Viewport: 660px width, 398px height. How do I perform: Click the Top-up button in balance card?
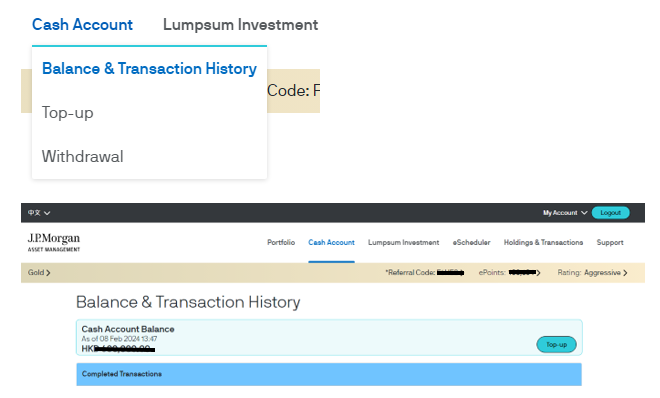click(x=556, y=345)
